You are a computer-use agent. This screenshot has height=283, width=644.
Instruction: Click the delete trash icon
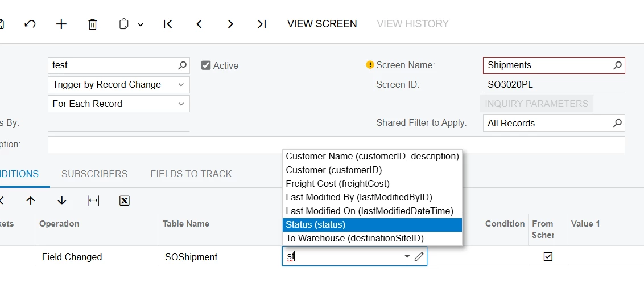[x=93, y=24]
